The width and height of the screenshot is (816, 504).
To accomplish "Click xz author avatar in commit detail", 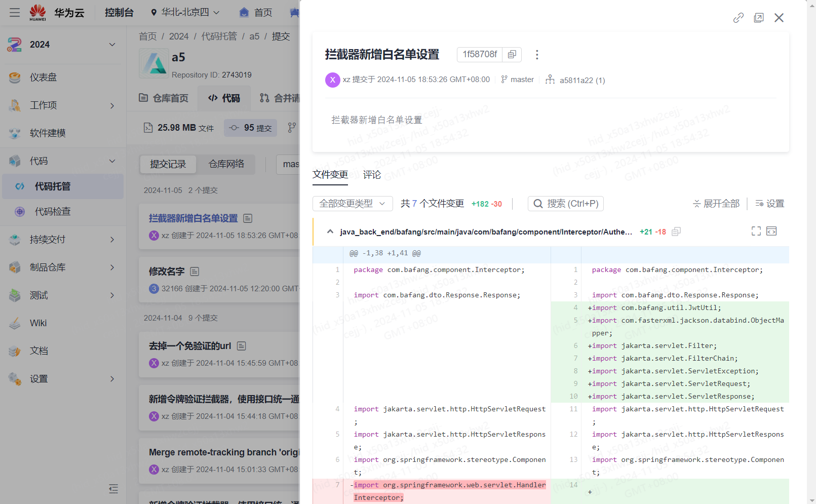I will (x=332, y=80).
